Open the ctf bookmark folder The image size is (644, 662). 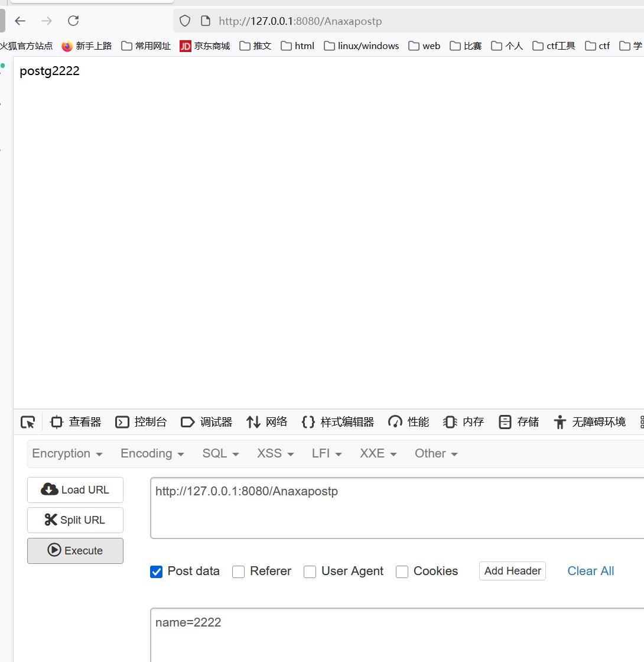click(597, 46)
